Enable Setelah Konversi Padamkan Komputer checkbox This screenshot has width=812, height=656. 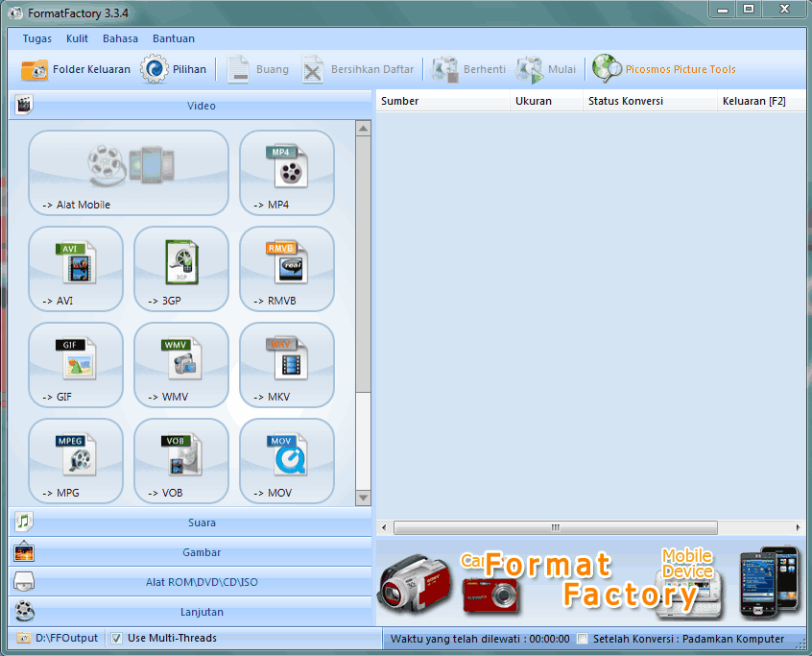(583, 639)
